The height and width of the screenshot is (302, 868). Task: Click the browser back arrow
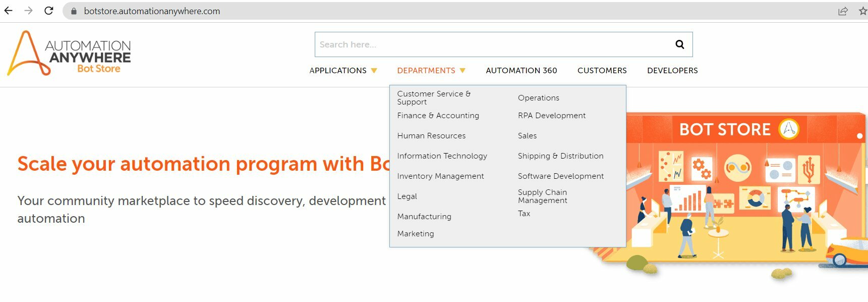coord(8,11)
